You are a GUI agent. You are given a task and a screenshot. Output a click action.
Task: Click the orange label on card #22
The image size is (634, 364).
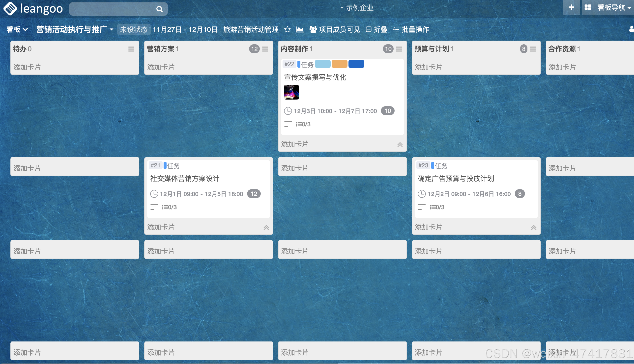pos(339,64)
